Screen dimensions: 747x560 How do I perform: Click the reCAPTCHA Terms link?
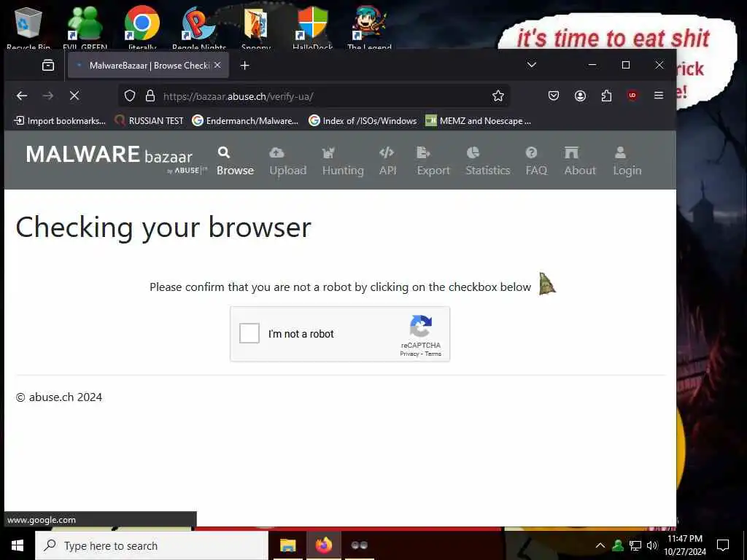pyautogui.click(x=433, y=354)
